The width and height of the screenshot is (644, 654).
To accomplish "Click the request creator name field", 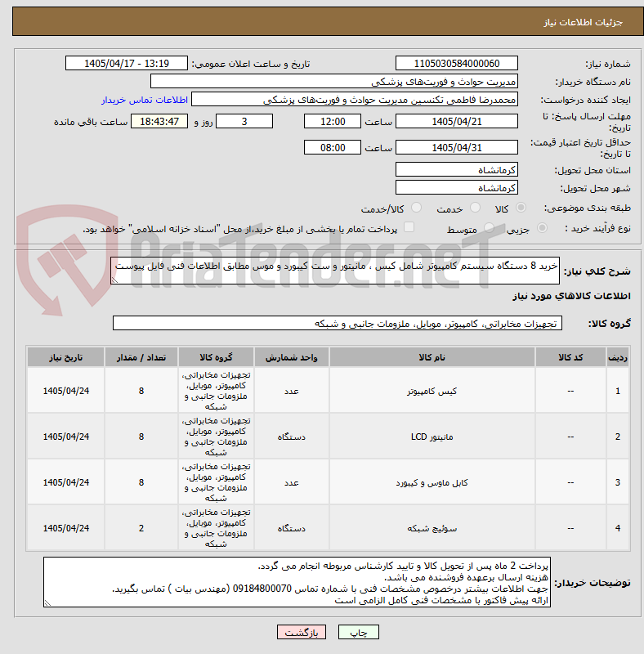I will click(x=354, y=100).
